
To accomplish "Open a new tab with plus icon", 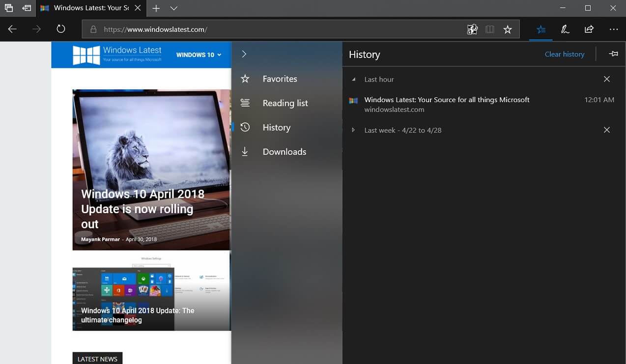I will point(156,8).
